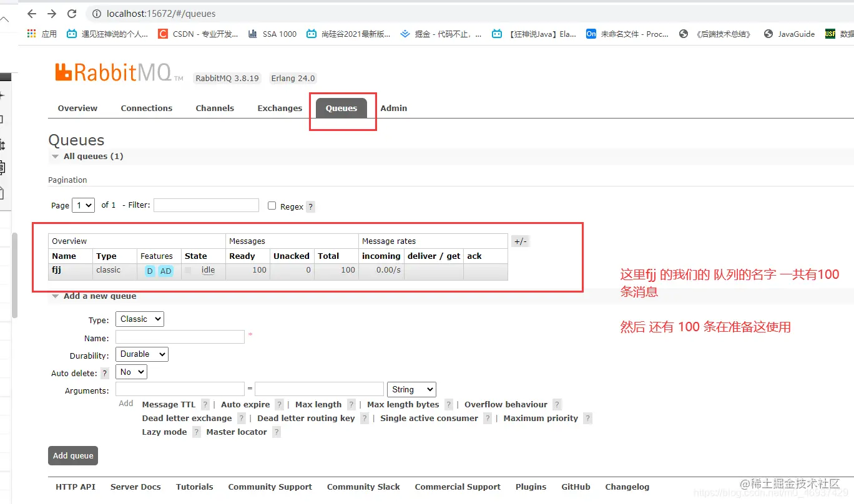The height and width of the screenshot is (504, 854).
Task: Open the SSA 1000 bookmark
Action: 272,34
